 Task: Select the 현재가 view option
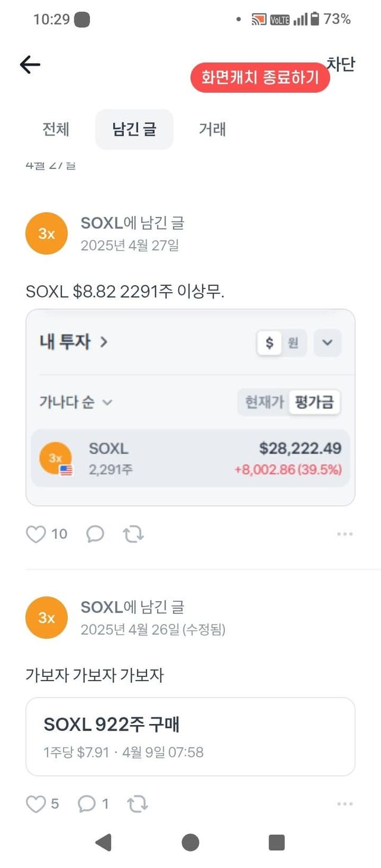(264, 402)
